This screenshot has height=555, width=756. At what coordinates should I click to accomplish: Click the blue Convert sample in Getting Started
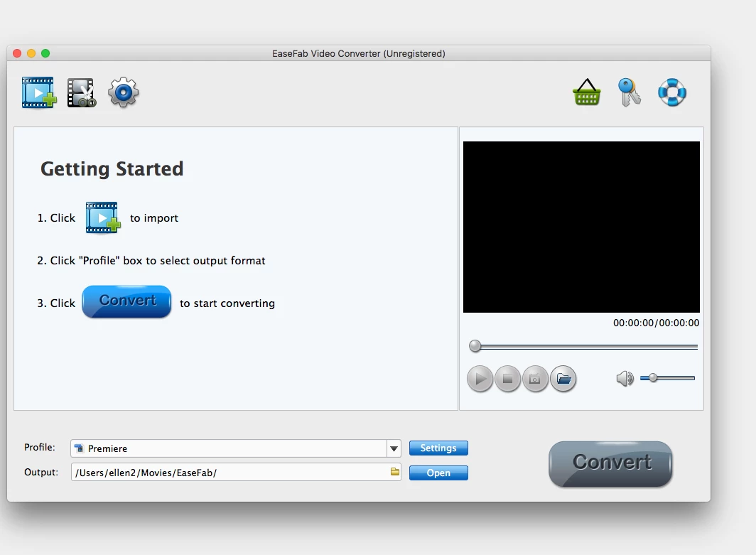click(x=126, y=301)
